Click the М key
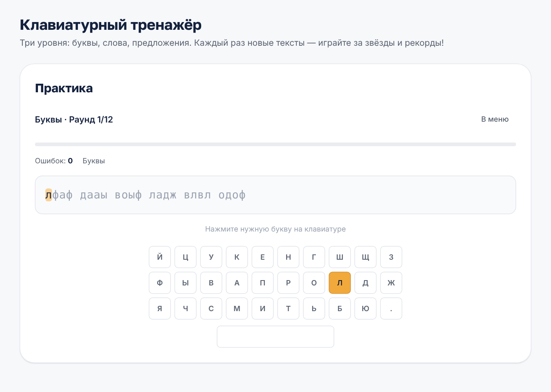Image resolution: width=551 pixels, height=392 pixels. point(237,308)
